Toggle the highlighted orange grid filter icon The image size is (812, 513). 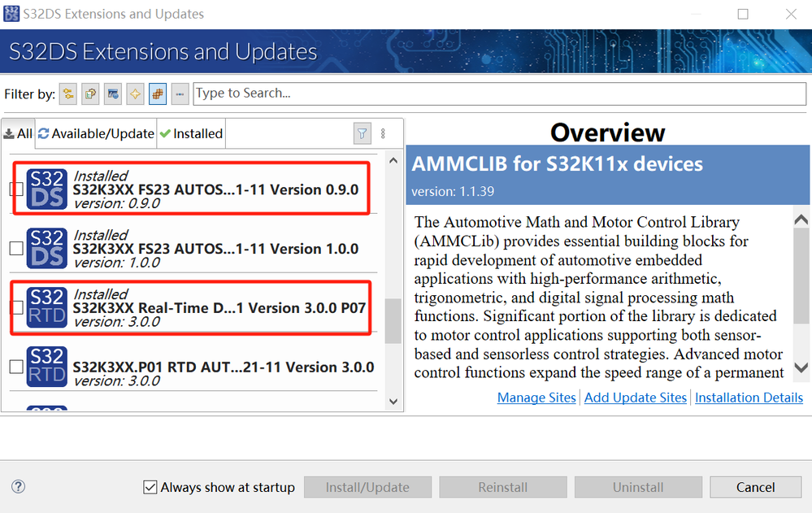click(x=158, y=93)
